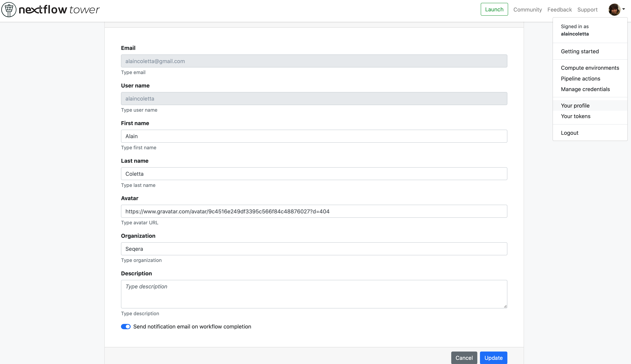Collapse the user menu caret arrow
This screenshot has width=631, height=364.
coord(624,9)
